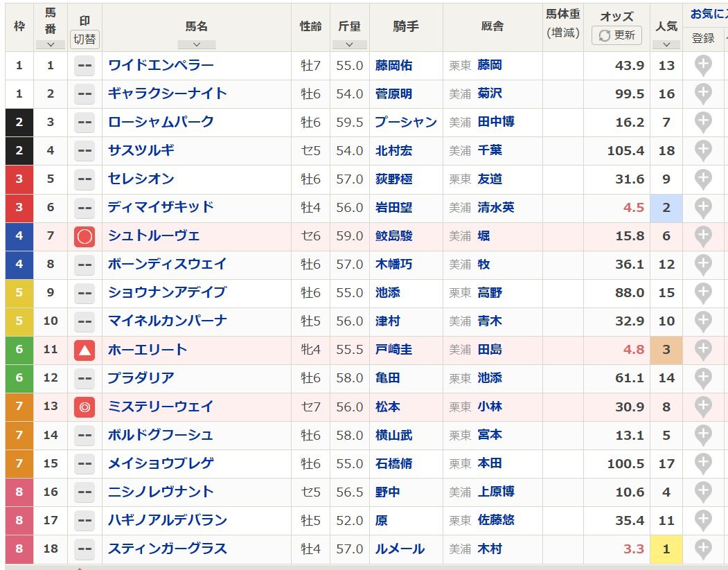Viewport: 728px width, 570px height.
Task: Open trainer link 田中博
Action: click(x=496, y=122)
